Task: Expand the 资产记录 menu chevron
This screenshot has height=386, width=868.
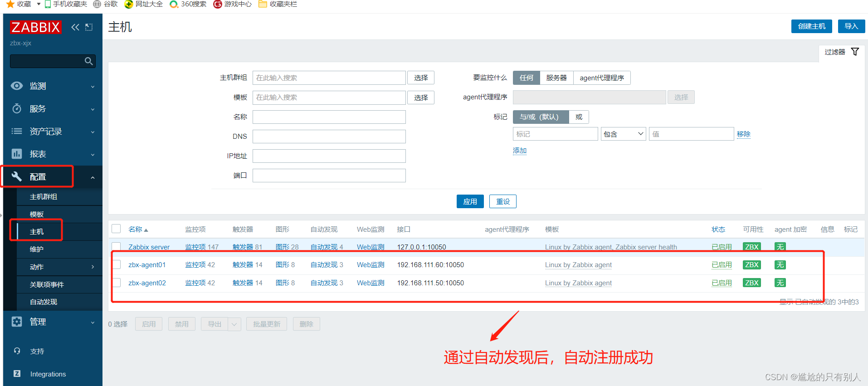Action: 93,132
